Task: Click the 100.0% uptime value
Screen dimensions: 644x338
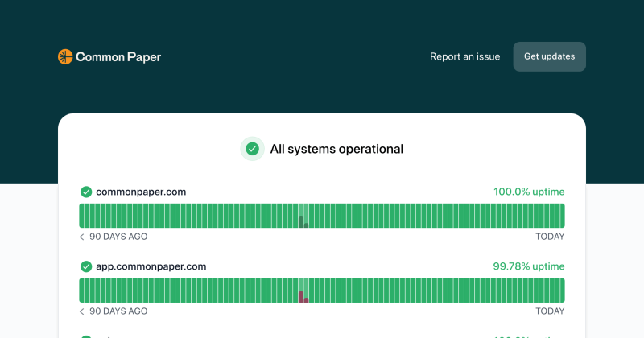Action: click(529, 192)
